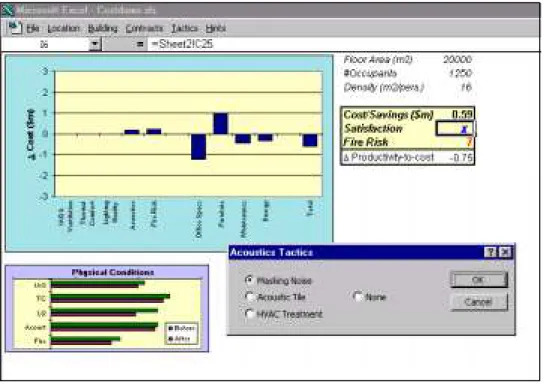The image size is (545, 387).
Task: Click the Cost Savings ($m) label
Action: [388, 115]
